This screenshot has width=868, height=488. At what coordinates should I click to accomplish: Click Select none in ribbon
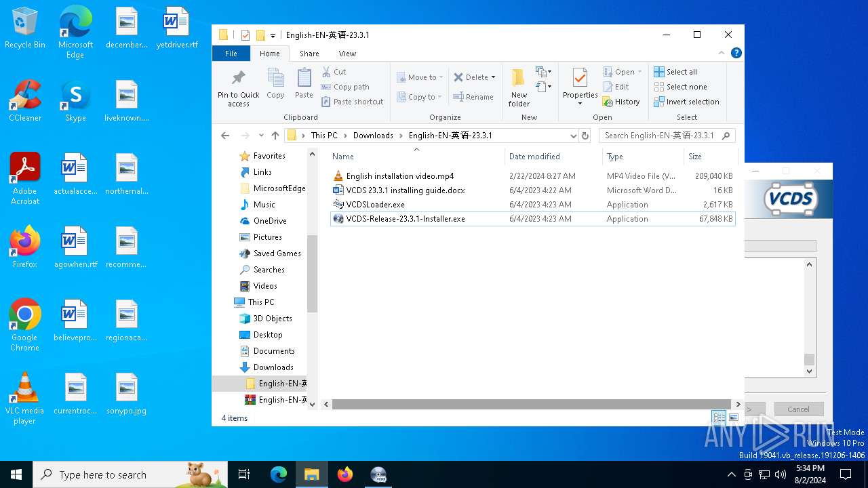click(x=680, y=87)
